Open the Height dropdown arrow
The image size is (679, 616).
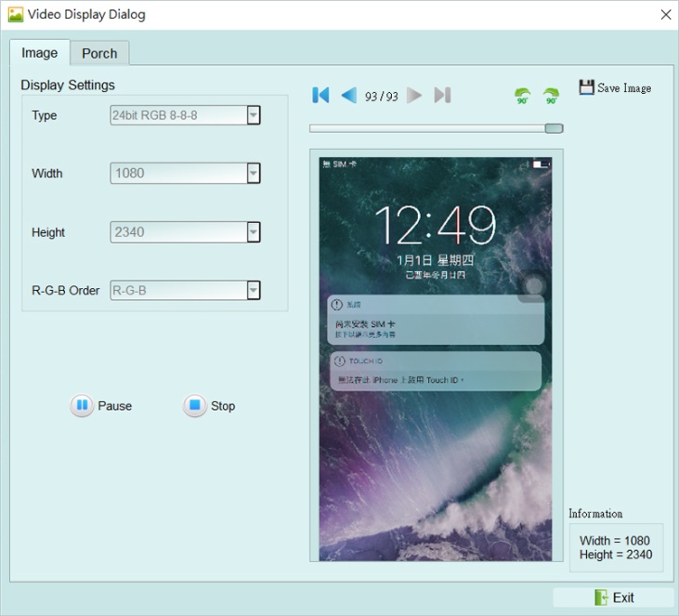coord(254,231)
